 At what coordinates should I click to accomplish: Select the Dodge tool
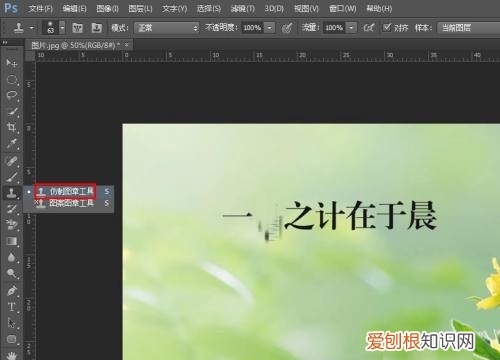pos(12,273)
